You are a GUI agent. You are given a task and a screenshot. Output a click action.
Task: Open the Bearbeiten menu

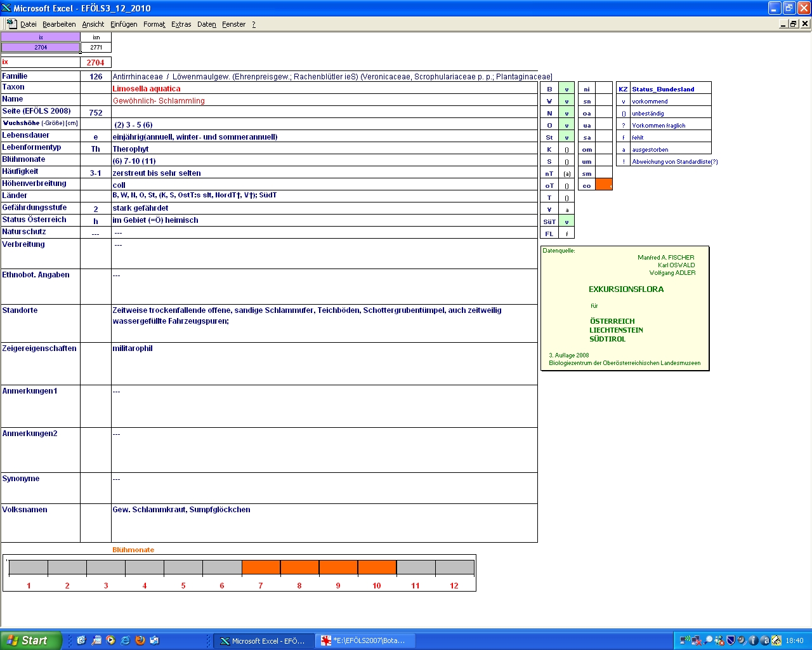(x=59, y=24)
